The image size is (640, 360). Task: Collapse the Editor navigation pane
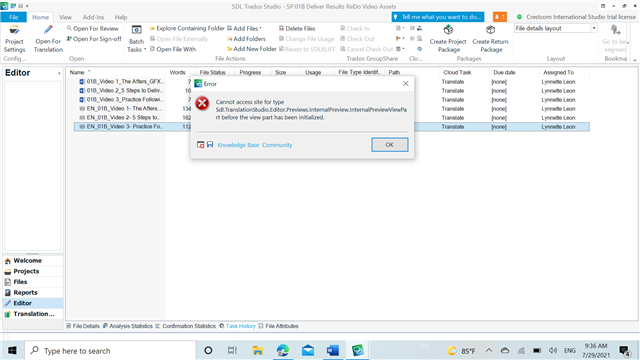tap(59, 73)
